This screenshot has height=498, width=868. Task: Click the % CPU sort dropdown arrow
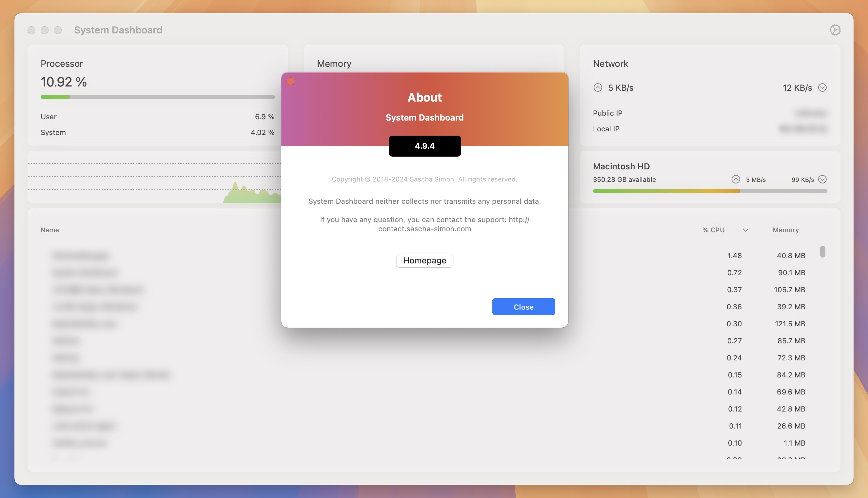coord(745,229)
